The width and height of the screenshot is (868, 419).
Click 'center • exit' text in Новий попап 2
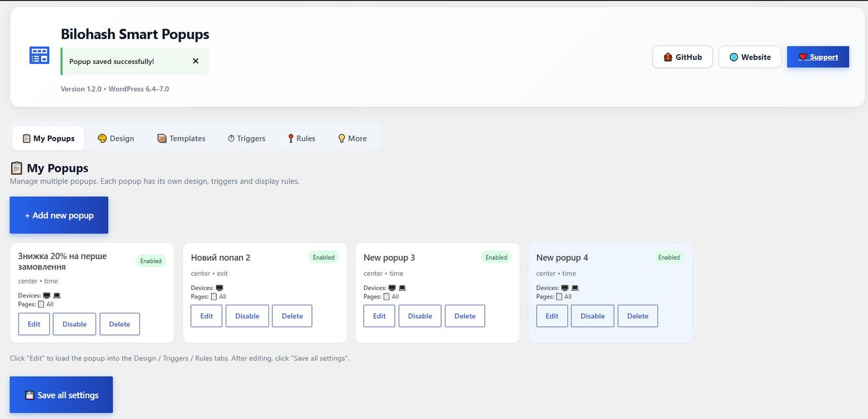click(x=209, y=274)
